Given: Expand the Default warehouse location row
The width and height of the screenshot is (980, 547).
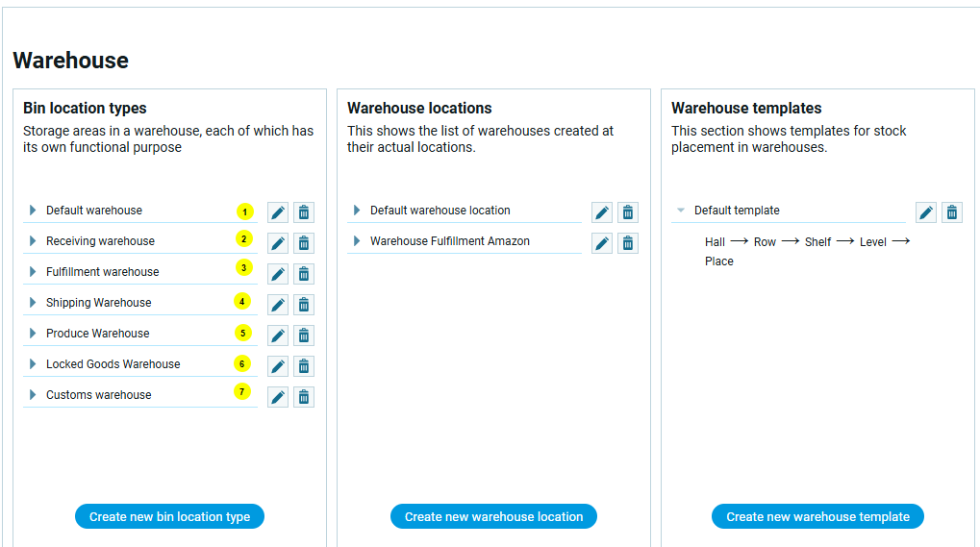Looking at the screenshot, I should coord(356,211).
